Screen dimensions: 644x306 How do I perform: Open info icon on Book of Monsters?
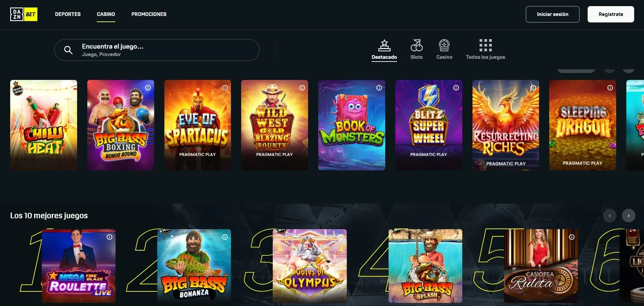click(x=379, y=88)
